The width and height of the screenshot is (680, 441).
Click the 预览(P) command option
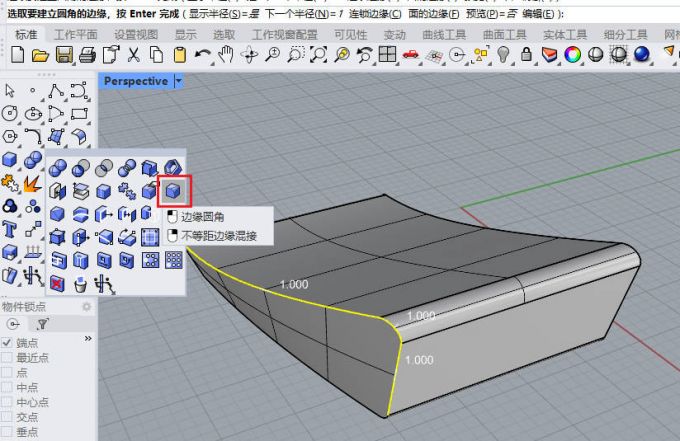[492, 14]
